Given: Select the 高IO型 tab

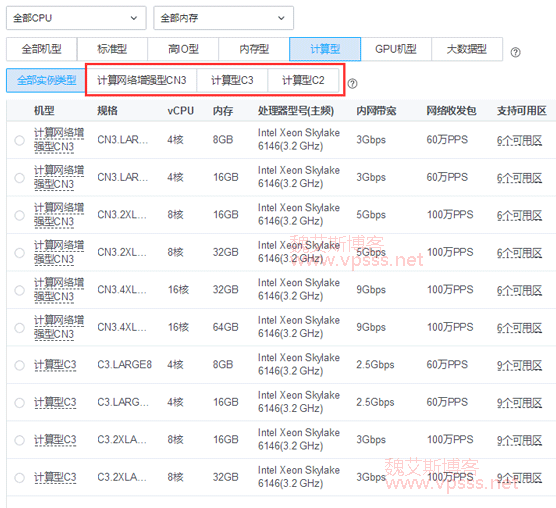Looking at the screenshot, I should click(183, 49).
